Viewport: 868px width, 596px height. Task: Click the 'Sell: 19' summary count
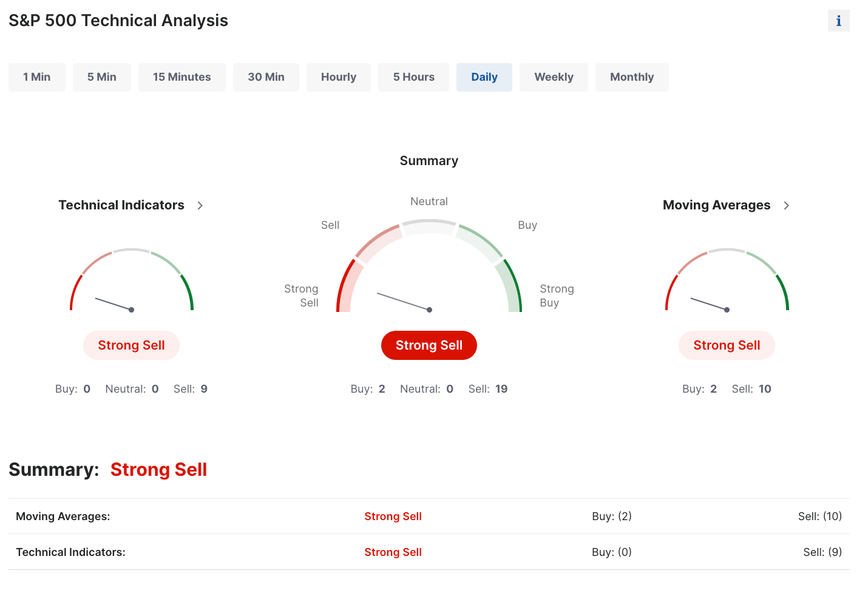488,389
